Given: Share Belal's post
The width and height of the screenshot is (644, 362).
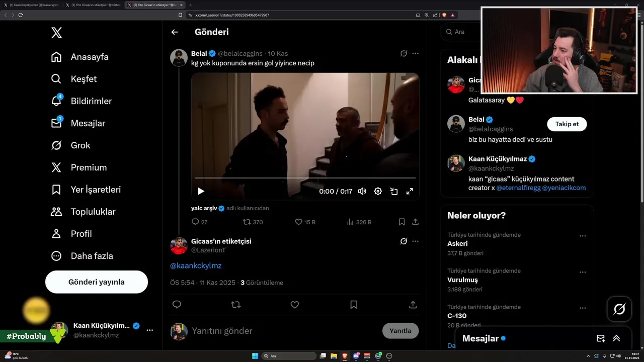Looking at the screenshot, I should point(415,222).
